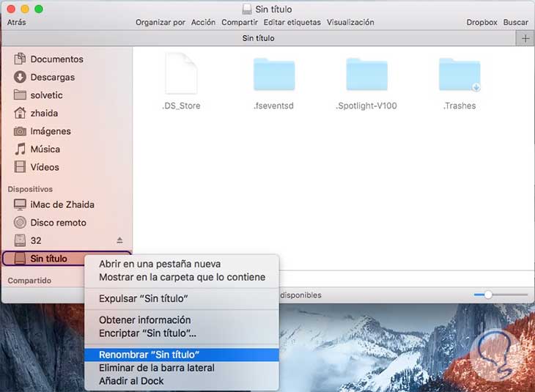Click the .Spotlight-V100 folder name
This screenshot has height=392, width=535.
click(x=366, y=106)
